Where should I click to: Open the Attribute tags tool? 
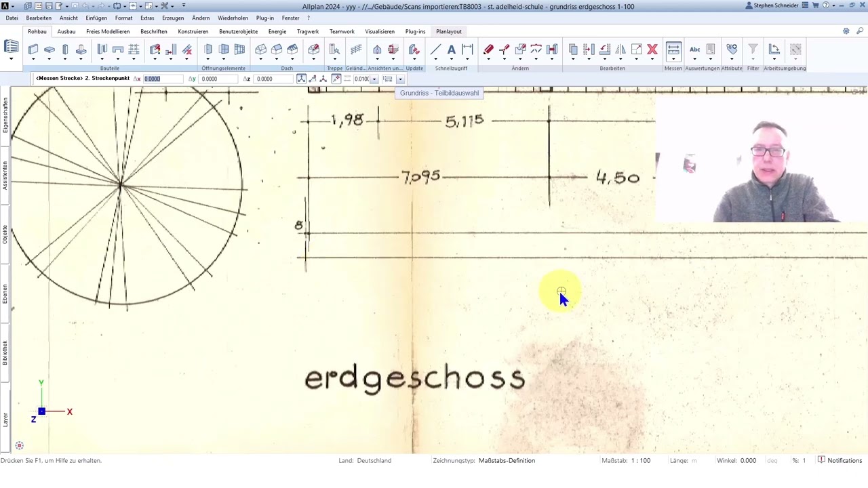click(x=732, y=49)
